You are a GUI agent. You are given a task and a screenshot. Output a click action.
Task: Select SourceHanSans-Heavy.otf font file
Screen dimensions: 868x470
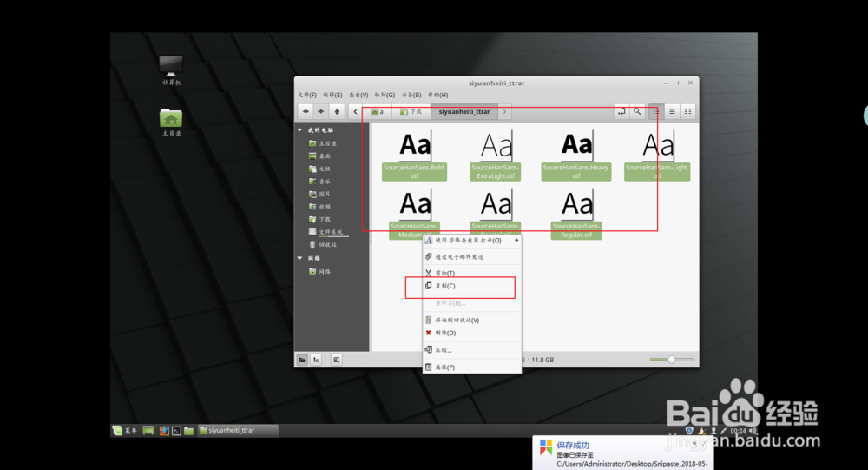(x=576, y=156)
